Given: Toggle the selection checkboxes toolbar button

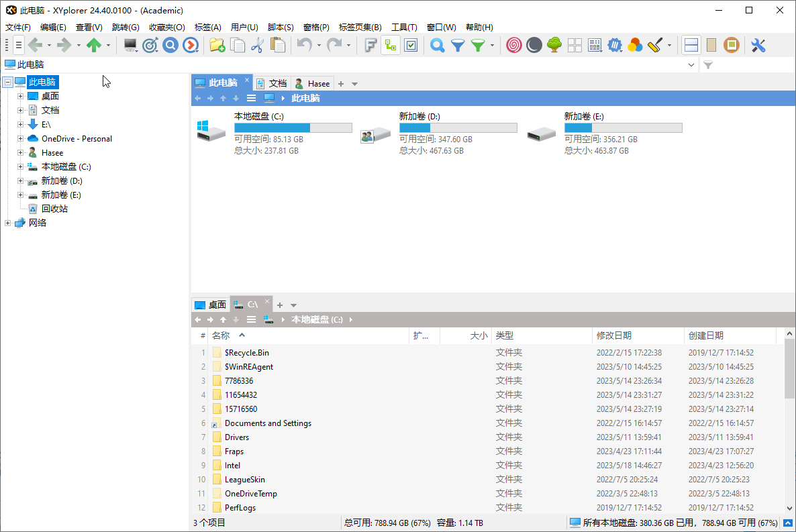Looking at the screenshot, I should click(x=411, y=45).
